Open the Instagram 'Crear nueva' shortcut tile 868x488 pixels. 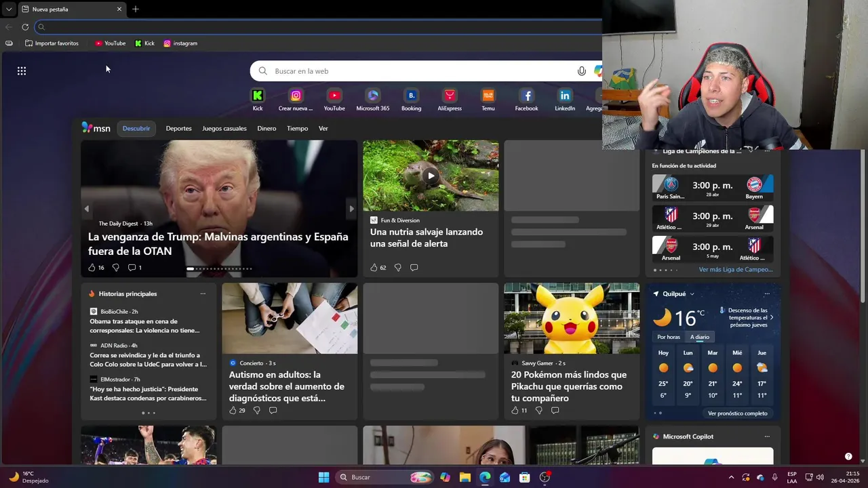[x=296, y=100]
